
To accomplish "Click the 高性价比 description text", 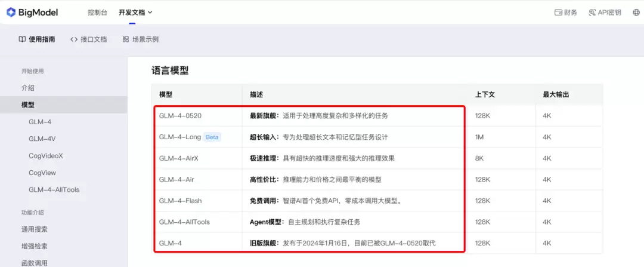I will pyautogui.click(x=315, y=180).
